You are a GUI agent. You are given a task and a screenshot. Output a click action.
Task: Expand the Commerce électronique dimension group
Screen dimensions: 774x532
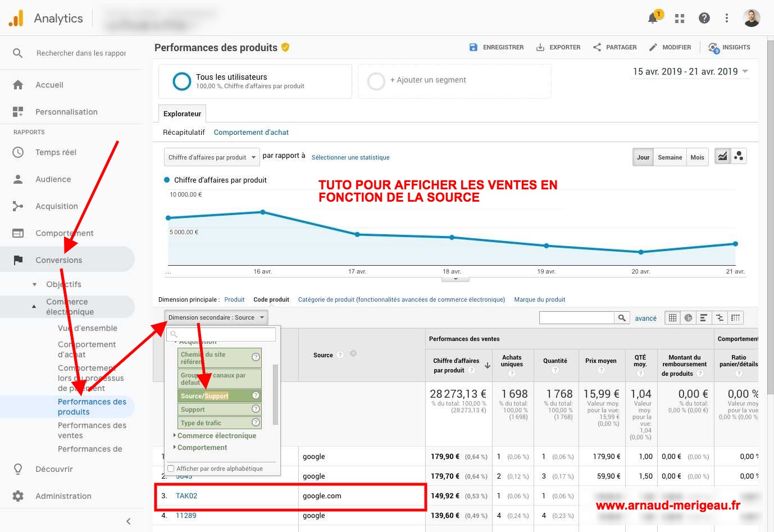click(216, 435)
